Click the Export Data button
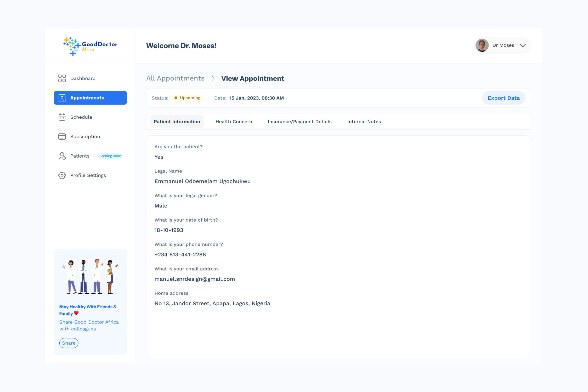The width and height of the screenshot is (588, 392). [503, 98]
